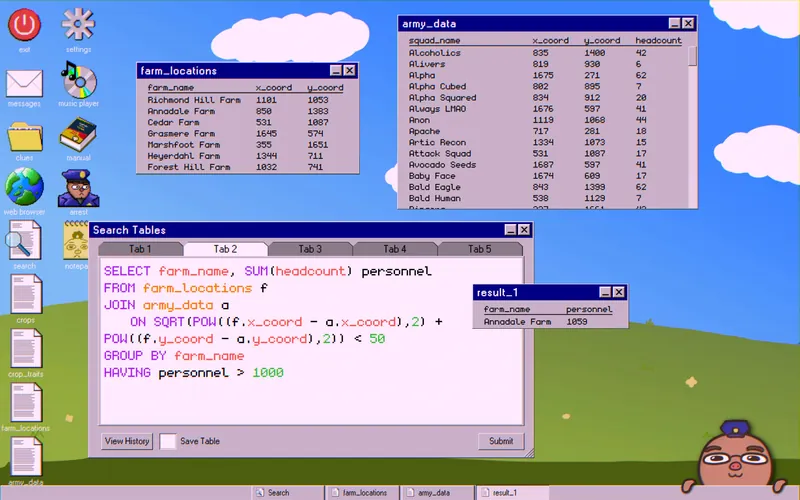Open the settings gear icon
The width and height of the screenshot is (800, 500).
[78, 24]
